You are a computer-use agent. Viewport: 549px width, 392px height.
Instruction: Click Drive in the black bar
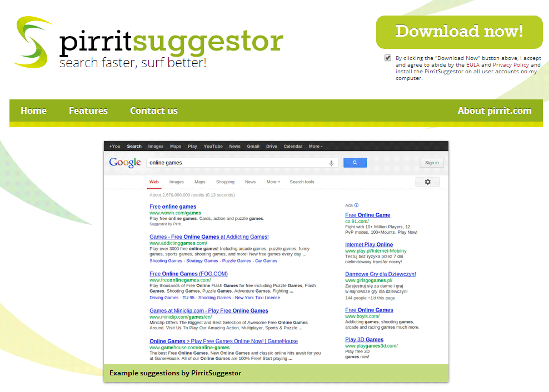click(x=271, y=146)
